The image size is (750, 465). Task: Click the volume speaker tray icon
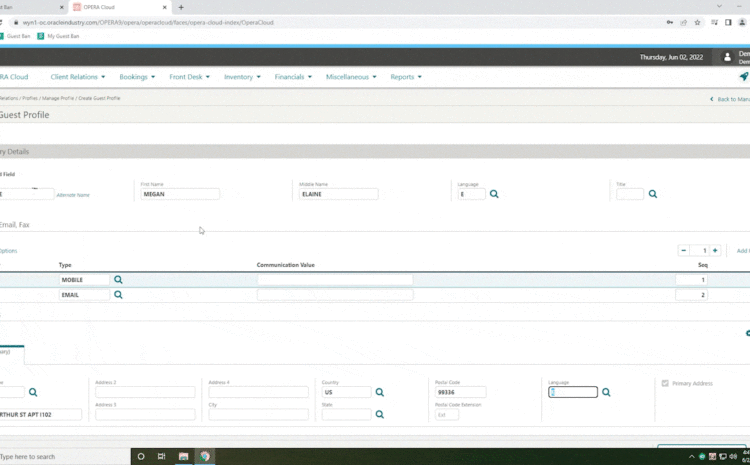click(x=733, y=456)
